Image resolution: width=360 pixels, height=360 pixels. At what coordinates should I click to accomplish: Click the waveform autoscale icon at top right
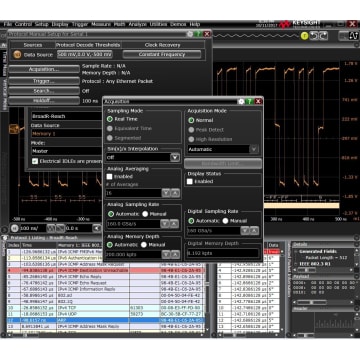[x=354, y=36]
